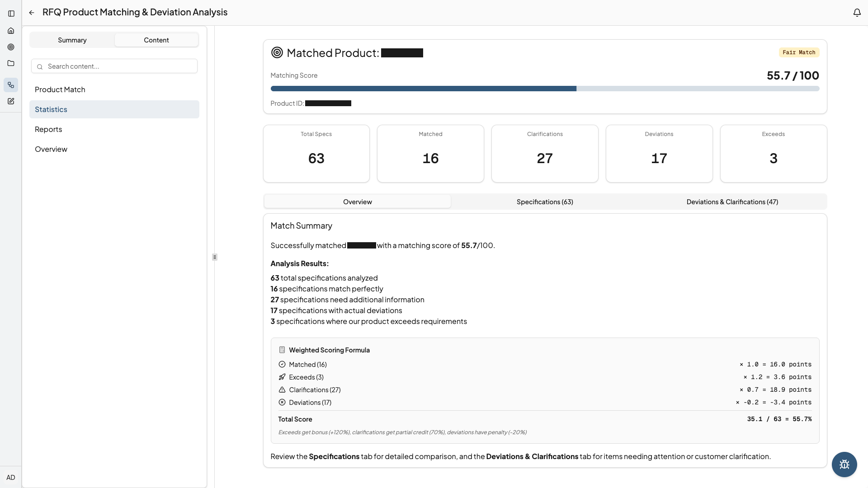Image resolution: width=868 pixels, height=488 pixels.
Task: Open Reports from the sidebar list
Action: (x=48, y=129)
